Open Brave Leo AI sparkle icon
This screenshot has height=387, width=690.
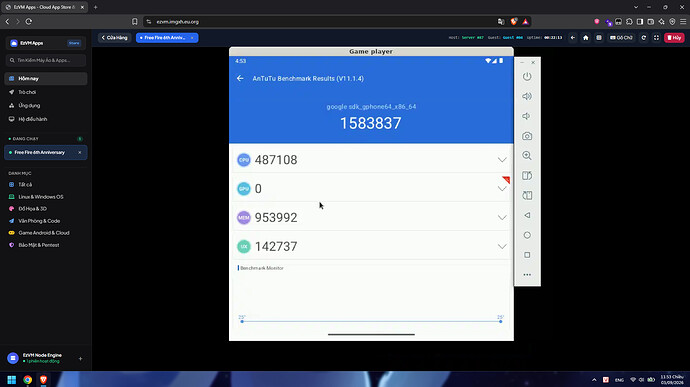[x=661, y=22]
